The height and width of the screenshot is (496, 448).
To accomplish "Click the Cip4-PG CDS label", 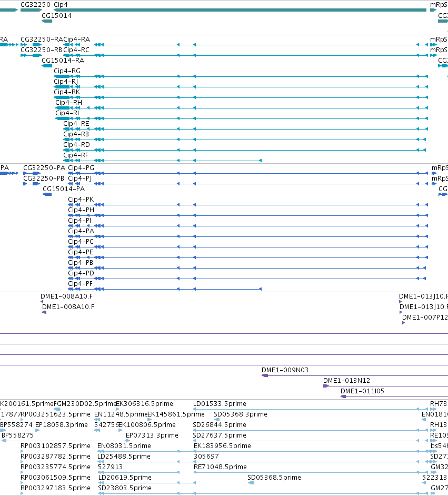I will point(81,168).
